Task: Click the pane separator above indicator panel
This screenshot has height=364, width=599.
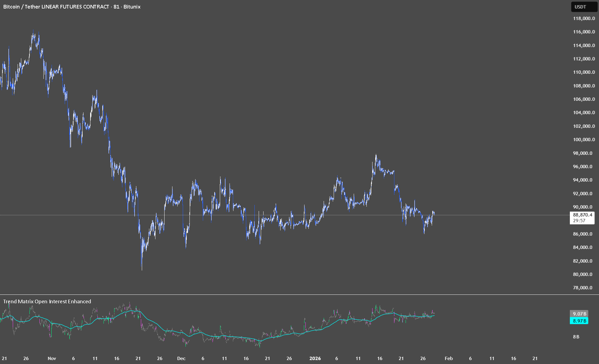Action: click(x=299, y=294)
